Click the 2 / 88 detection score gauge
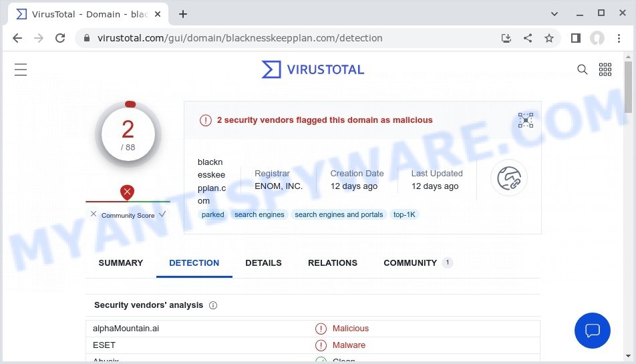 click(128, 134)
